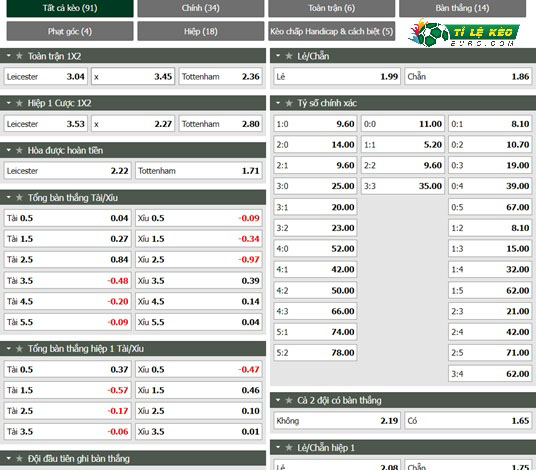This screenshot has width=536, height=471.
Task: Collapse the Toàn trận 1X2 section arrow
Action: pos(9,55)
